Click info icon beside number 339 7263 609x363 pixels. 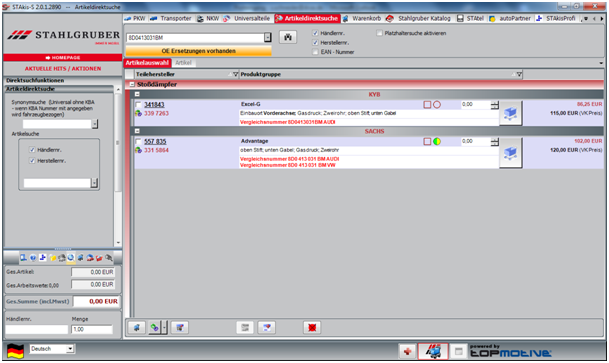coord(138,113)
